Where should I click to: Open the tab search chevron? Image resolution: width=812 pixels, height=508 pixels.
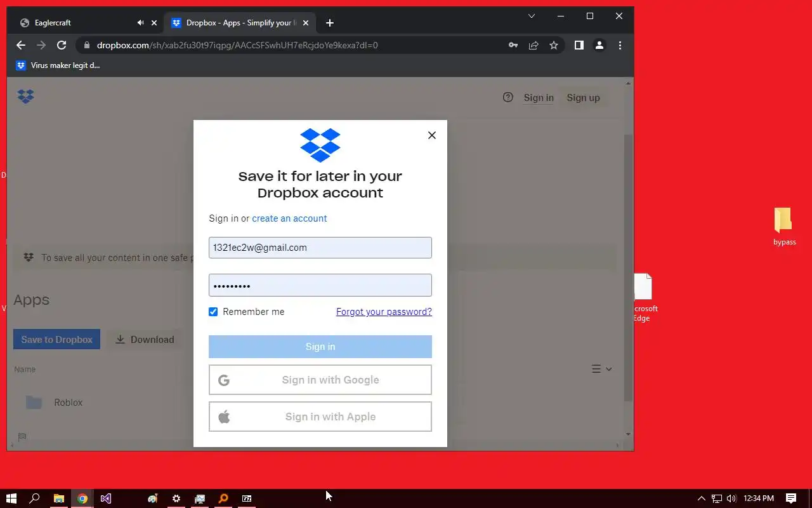point(532,16)
